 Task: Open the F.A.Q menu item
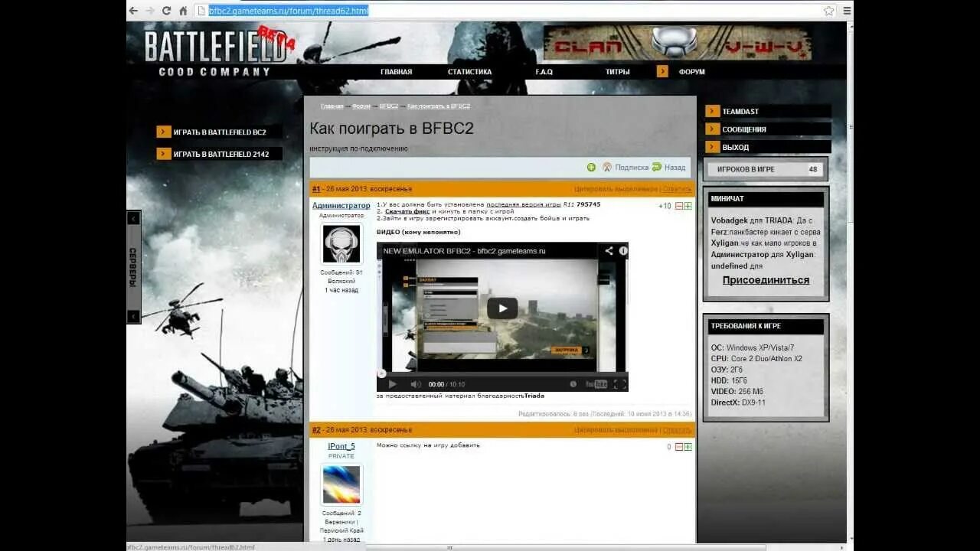pos(544,72)
